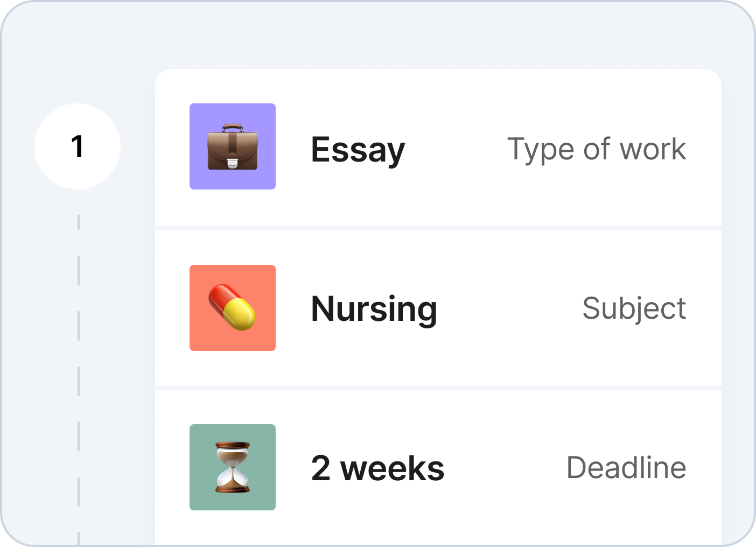Click the 2 weeks text
Screen dimensions: 756x547
(378, 468)
